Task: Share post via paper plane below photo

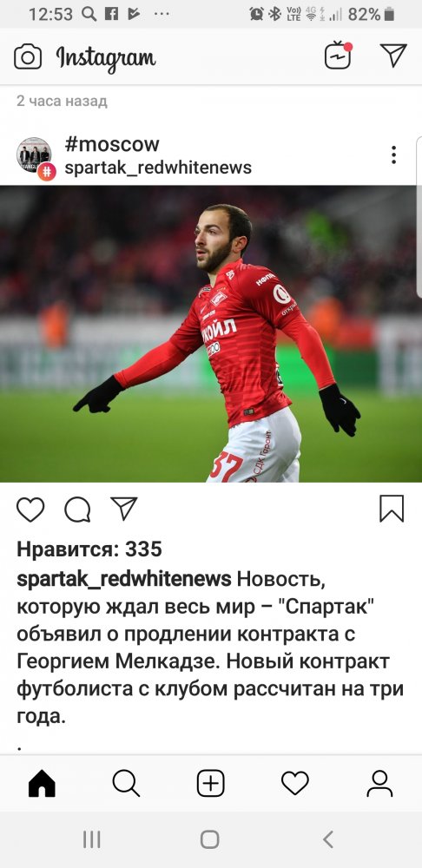Action: pyautogui.click(x=123, y=508)
